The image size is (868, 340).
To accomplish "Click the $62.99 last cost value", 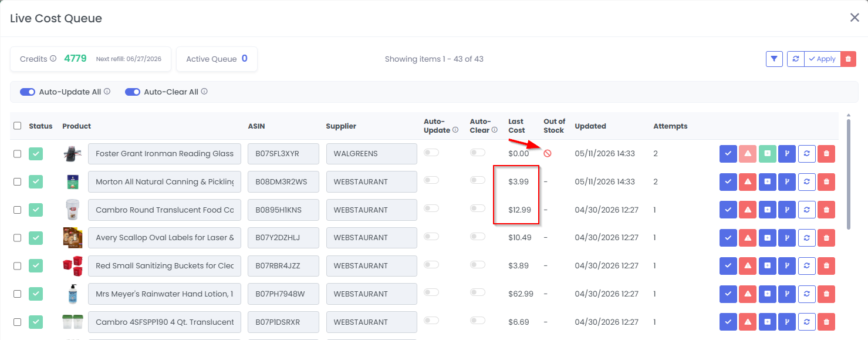I will (521, 294).
